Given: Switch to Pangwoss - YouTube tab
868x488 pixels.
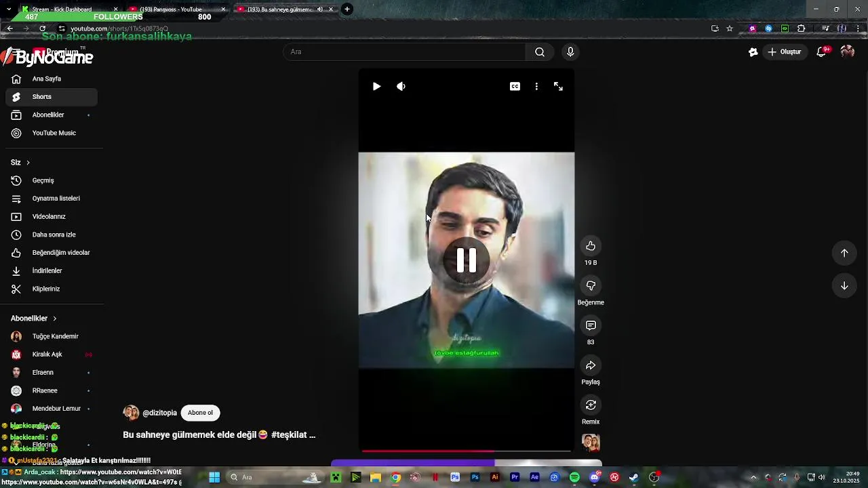Looking at the screenshot, I should 176,9.
